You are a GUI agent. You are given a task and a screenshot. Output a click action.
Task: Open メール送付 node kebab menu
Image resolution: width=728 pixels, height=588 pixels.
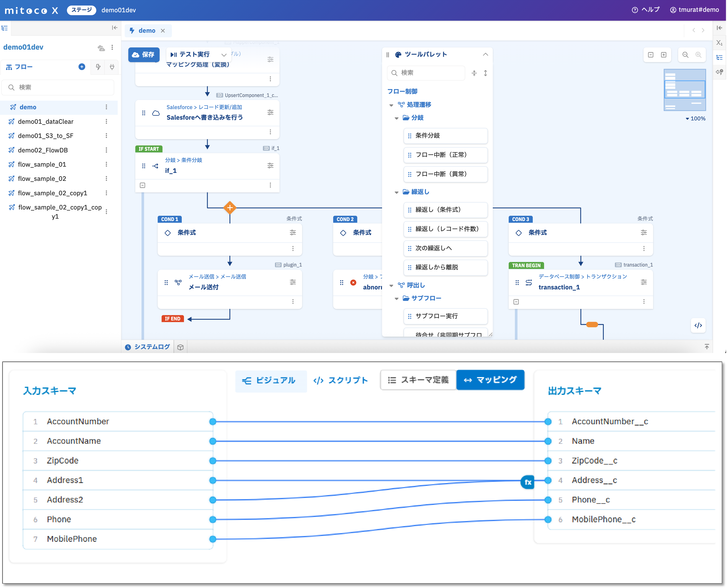click(x=293, y=302)
